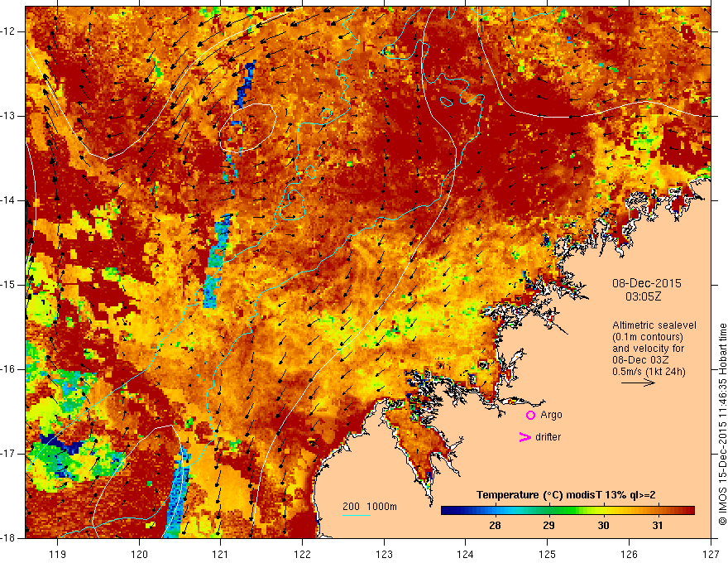Click the '200 1000m' depth contour label
This screenshot has height=563, width=728.
tap(370, 507)
